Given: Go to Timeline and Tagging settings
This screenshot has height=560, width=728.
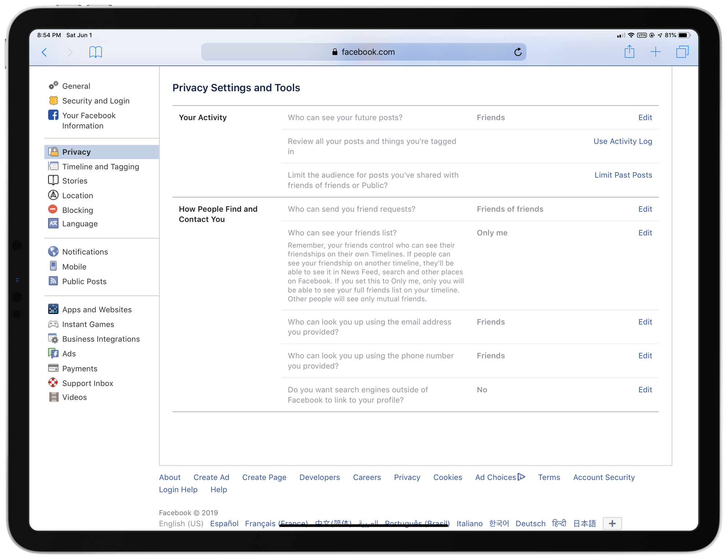Looking at the screenshot, I should click(100, 167).
